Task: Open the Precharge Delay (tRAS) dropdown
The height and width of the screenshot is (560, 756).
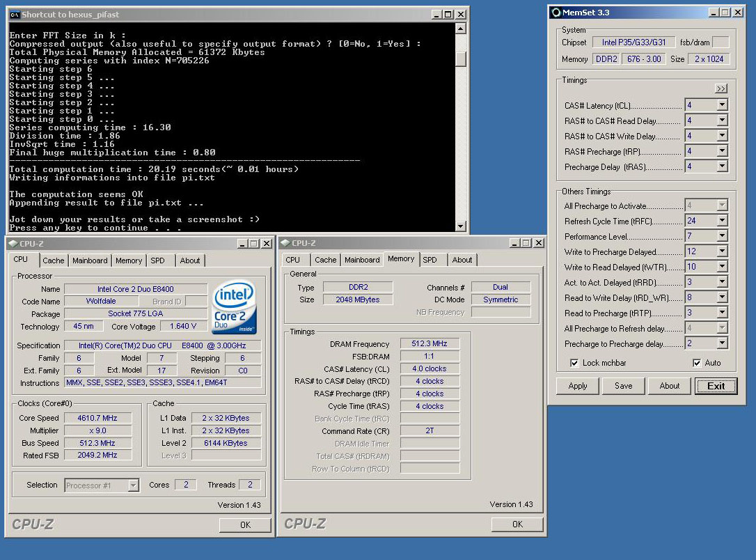Action: 722,166
